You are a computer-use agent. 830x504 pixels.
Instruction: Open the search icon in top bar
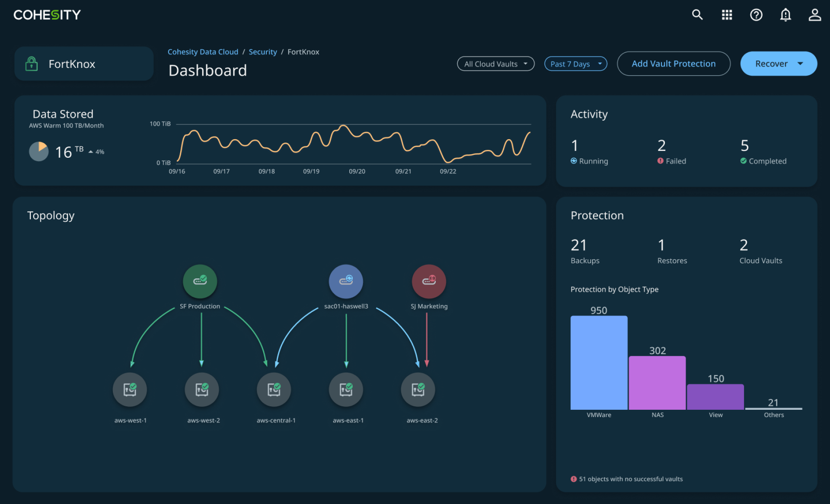point(697,15)
